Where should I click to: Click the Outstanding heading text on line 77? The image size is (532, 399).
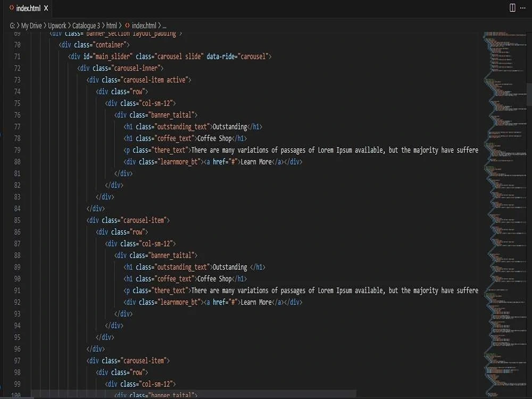click(230, 127)
